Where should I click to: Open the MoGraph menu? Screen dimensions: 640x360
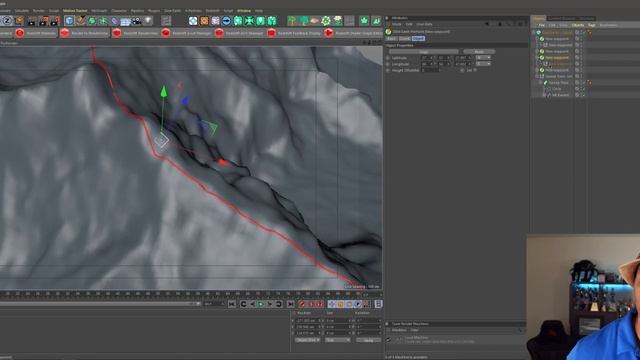99,11
